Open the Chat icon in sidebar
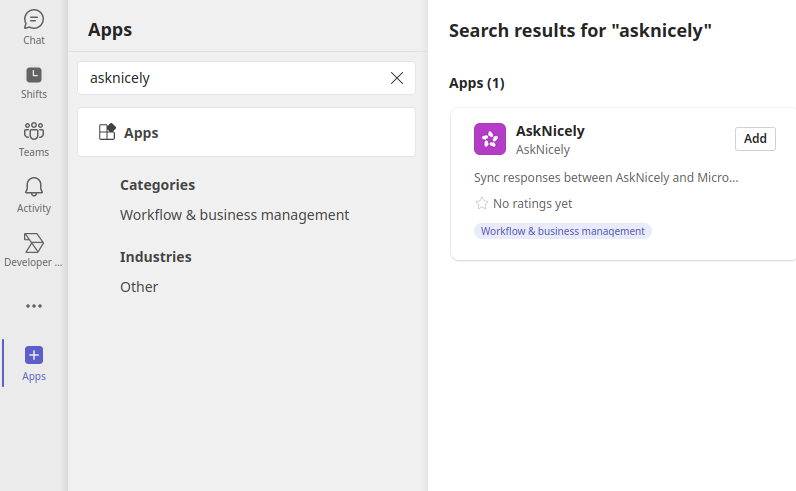Image resolution: width=796 pixels, height=491 pixels. (x=34, y=20)
